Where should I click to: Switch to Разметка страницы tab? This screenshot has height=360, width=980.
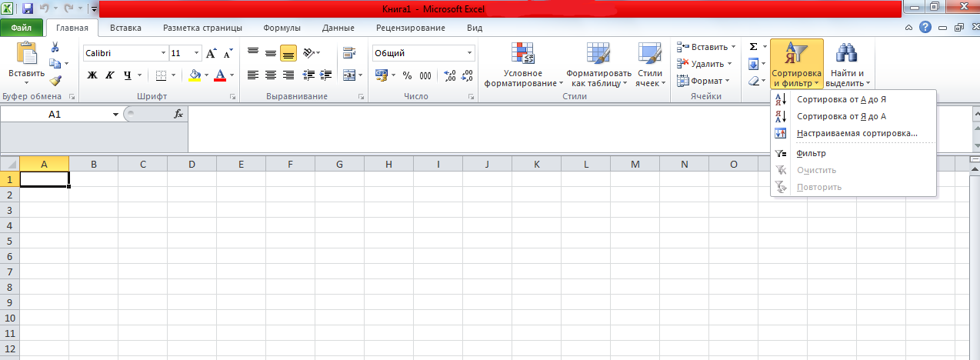(x=202, y=28)
